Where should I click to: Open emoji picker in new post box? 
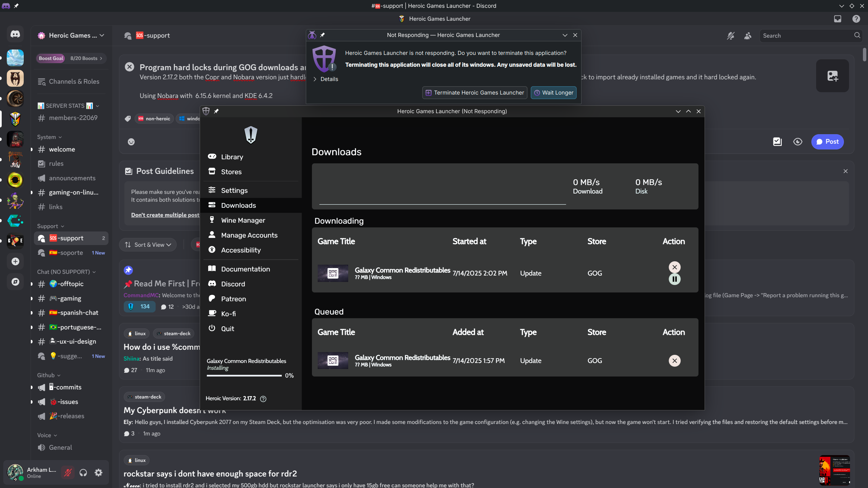131,142
